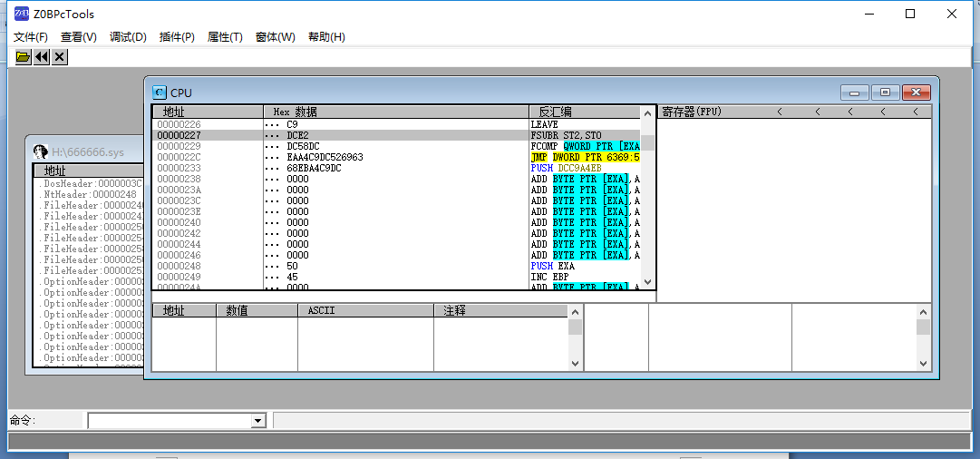Screen dimensions: 980x459
Task: Click hex data DC58DC
Action: pyautogui.click(x=303, y=146)
